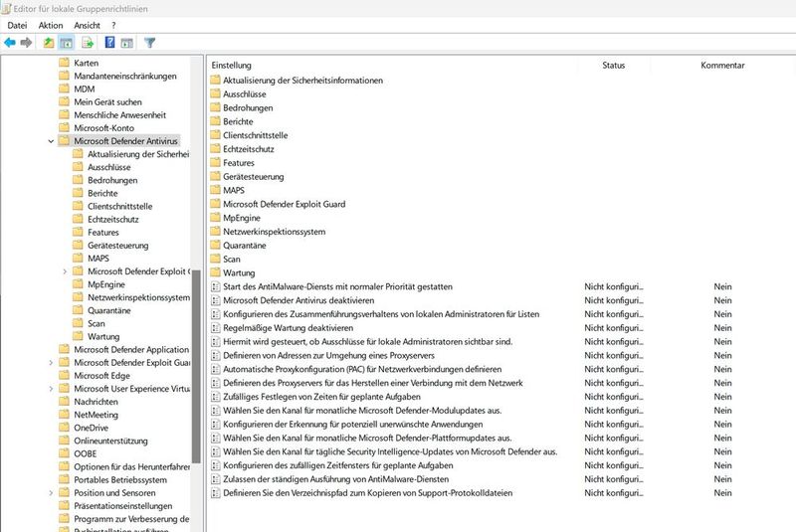Select Konfigurieren der Erkennung für potenziell unerwünschte Anwendungen
Image resolution: width=796 pixels, height=532 pixels.
pos(353,425)
